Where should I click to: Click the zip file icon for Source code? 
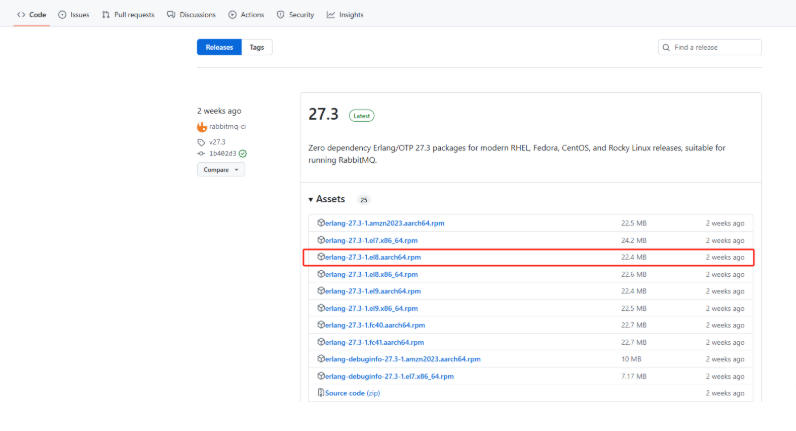pyautogui.click(x=321, y=393)
